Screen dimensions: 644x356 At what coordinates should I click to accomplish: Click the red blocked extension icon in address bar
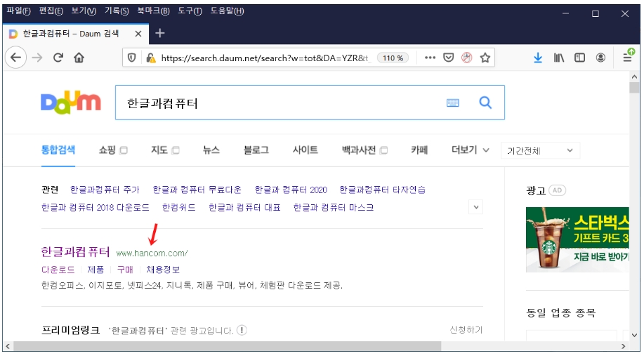pos(467,58)
